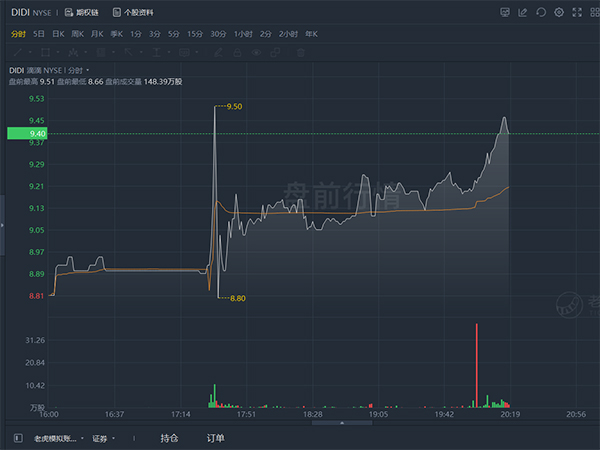Expand the arrow tool dropdown
Screen dimensions: 600x450
(x=141, y=52)
